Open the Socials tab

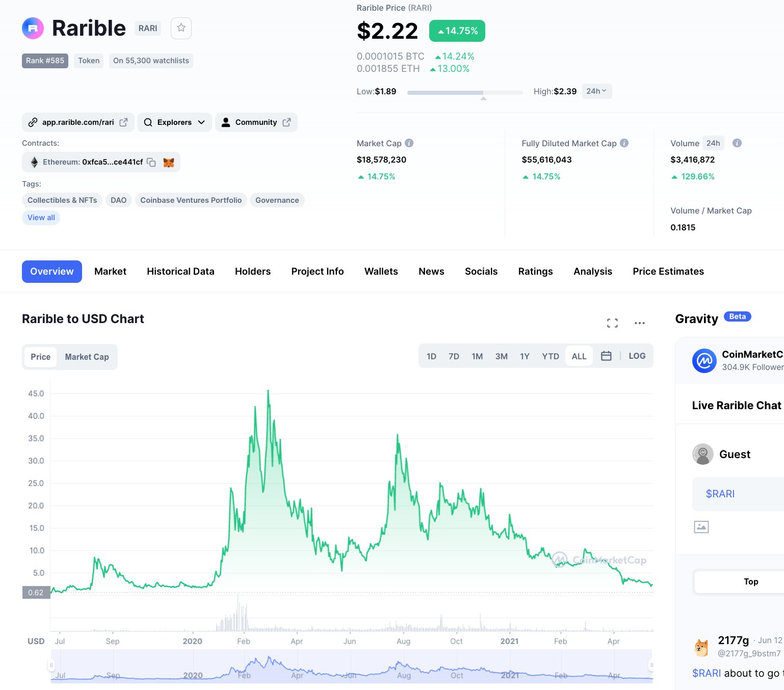click(481, 272)
